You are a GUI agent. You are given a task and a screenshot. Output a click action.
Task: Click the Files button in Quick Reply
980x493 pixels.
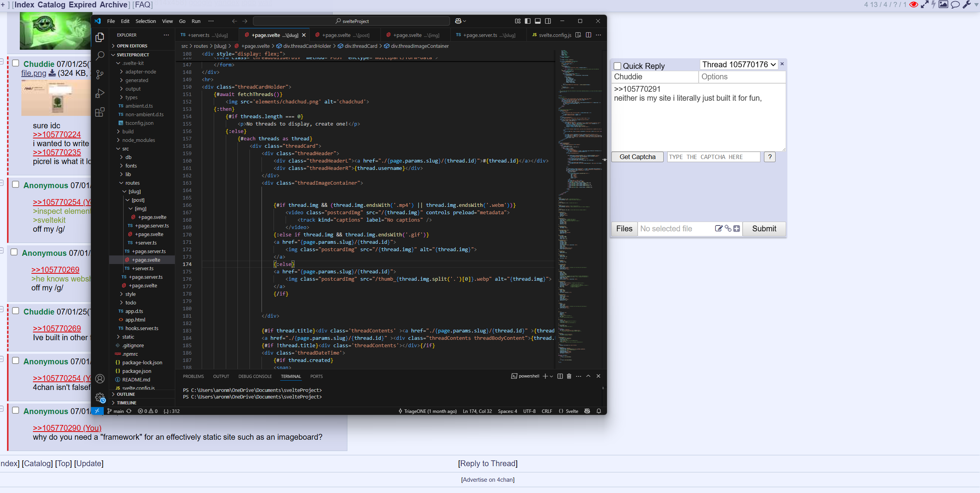coord(624,229)
